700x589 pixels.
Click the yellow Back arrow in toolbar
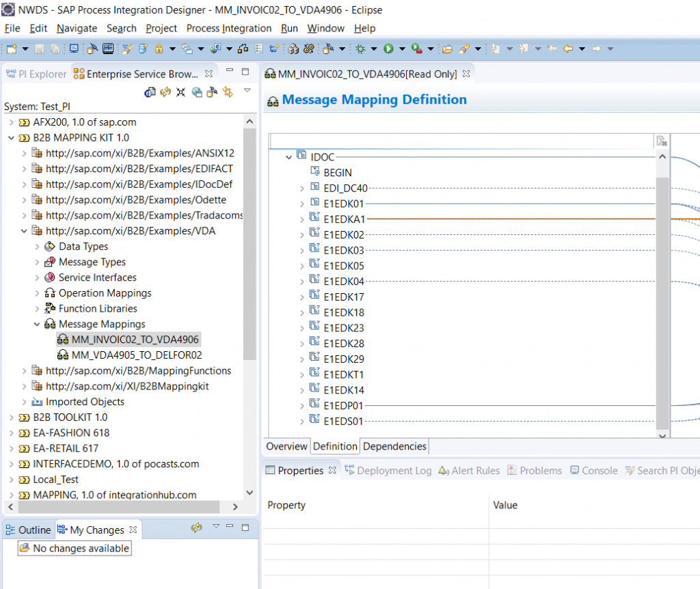pos(568,49)
